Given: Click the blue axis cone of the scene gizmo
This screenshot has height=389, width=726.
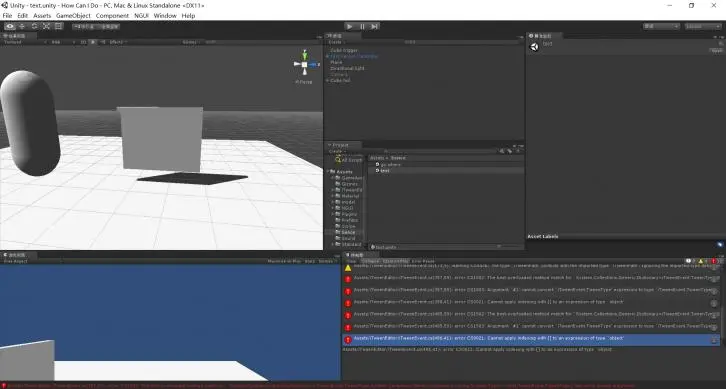Looking at the screenshot, I should (x=313, y=64).
